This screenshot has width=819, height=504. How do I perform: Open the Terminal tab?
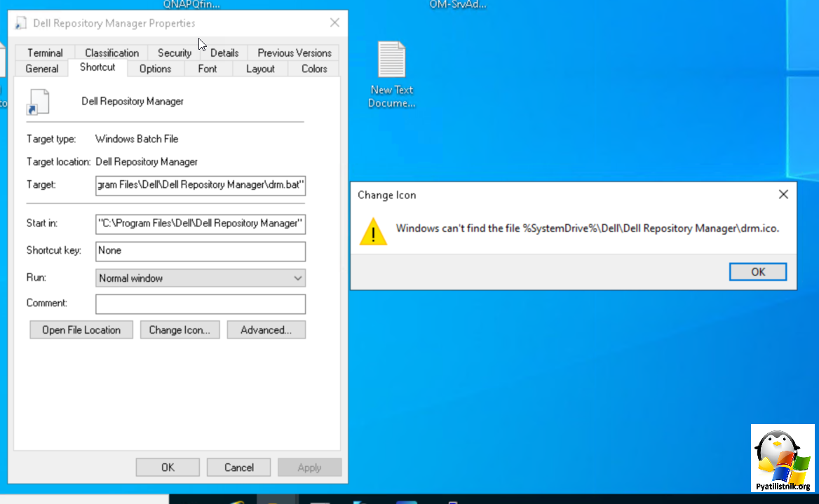(45, 53)
